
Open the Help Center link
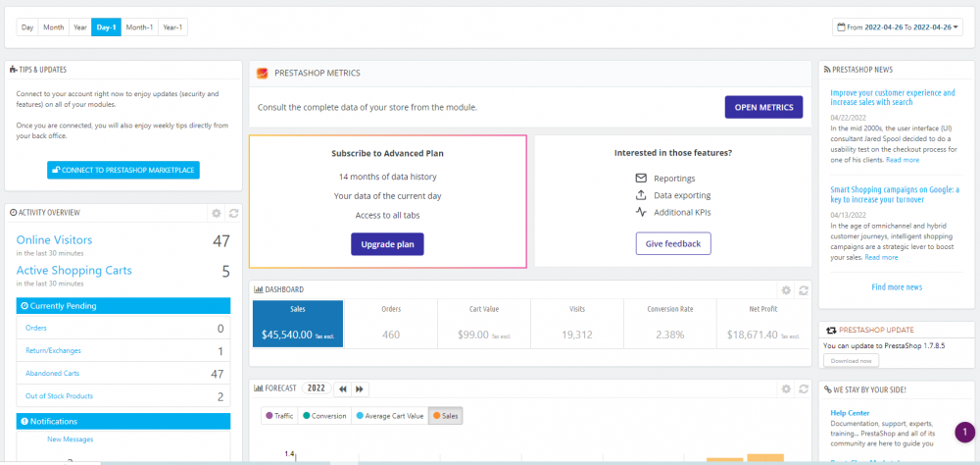[850, 412]
